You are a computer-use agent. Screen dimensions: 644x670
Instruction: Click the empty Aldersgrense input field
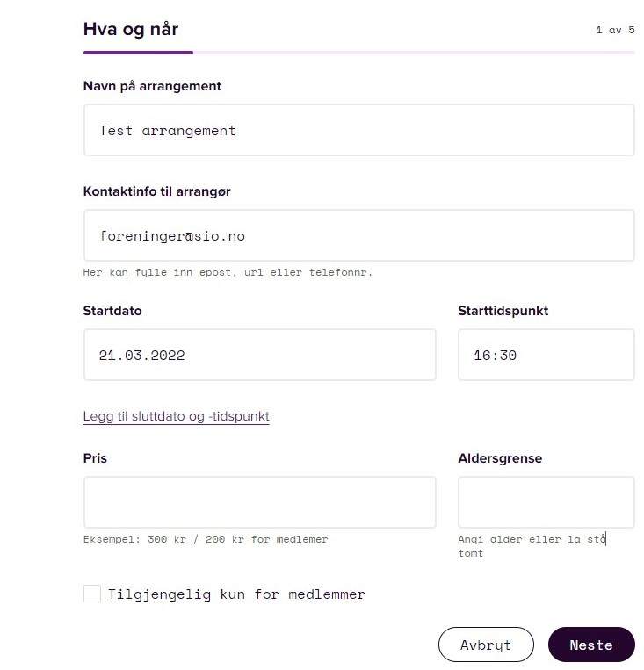tap(546, 502)
